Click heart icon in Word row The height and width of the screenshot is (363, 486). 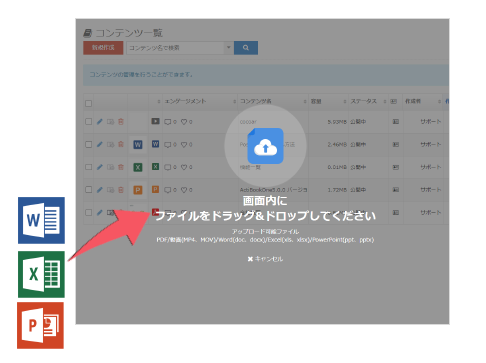184,145
